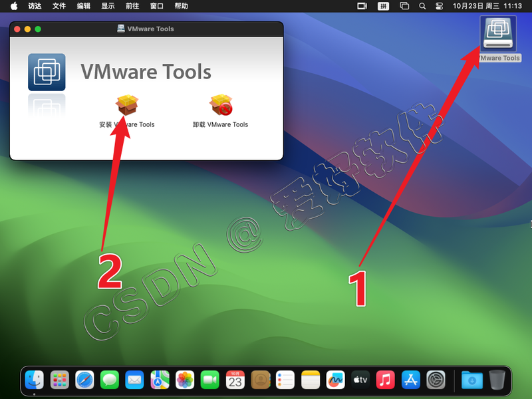Viewport: 532px width, 399px height.
Task: Open Maps from the Dock
Action: 160,380
